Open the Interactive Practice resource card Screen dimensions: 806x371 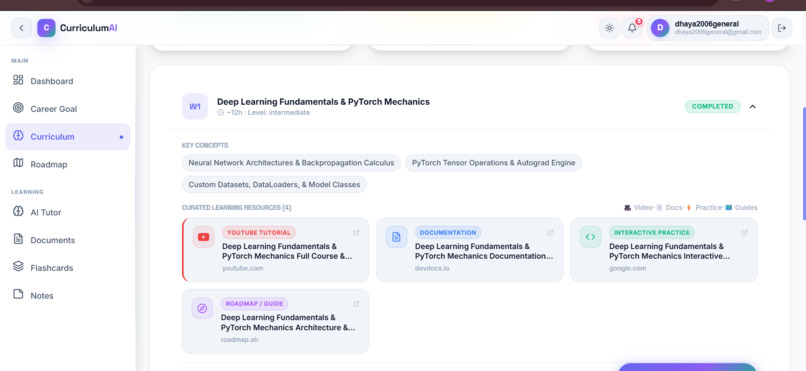pyautogui.click(x=664, y=250)
